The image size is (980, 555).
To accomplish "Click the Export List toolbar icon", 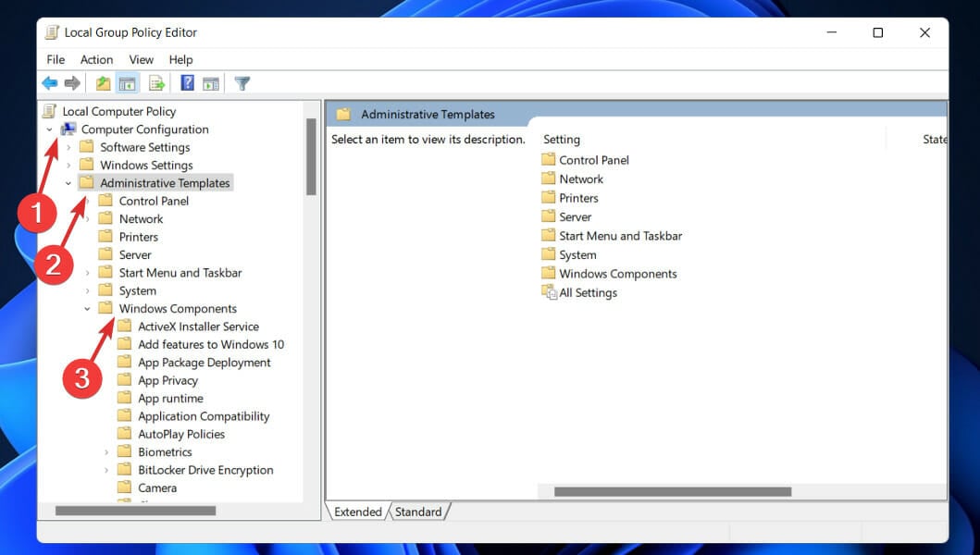I will (156, 83).
